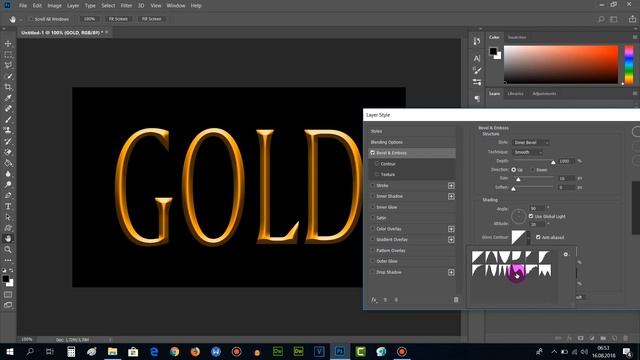This screenshot has height=360, width=640.
Task: Toggle Use Global Light checkbox
Action: (x=531, y=216)
